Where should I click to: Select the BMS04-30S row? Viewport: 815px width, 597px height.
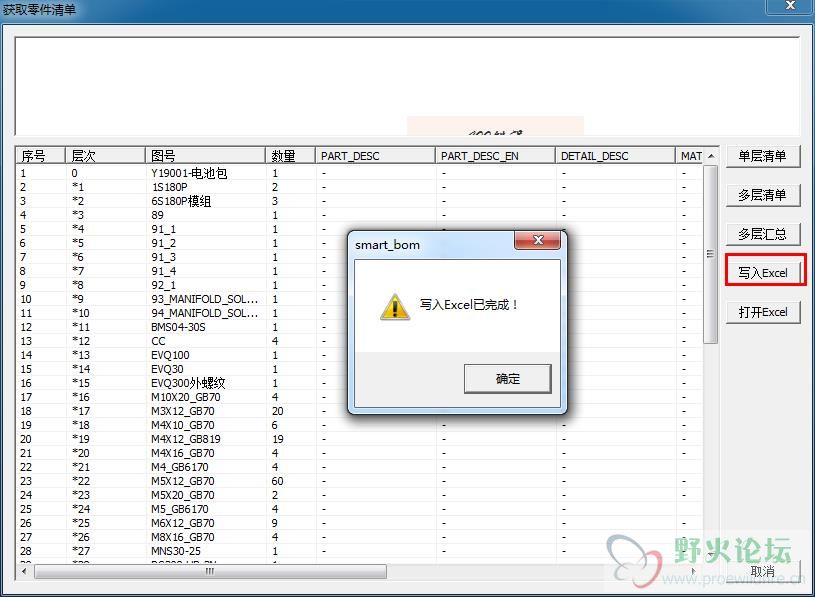pos(359,327)
